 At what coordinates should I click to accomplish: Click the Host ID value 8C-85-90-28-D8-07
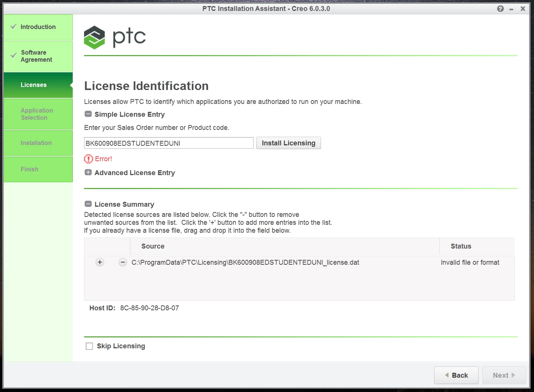(150, 308)
